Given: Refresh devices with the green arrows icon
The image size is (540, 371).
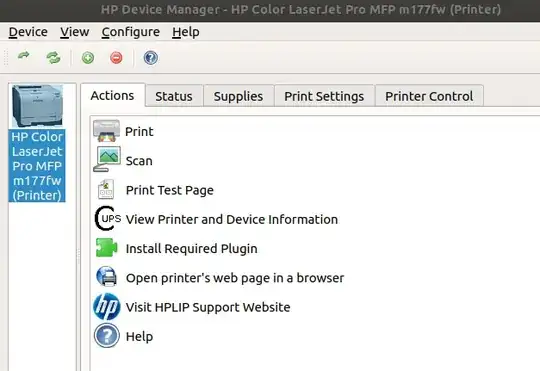Looking at the screenshot, I should point(53,58).
